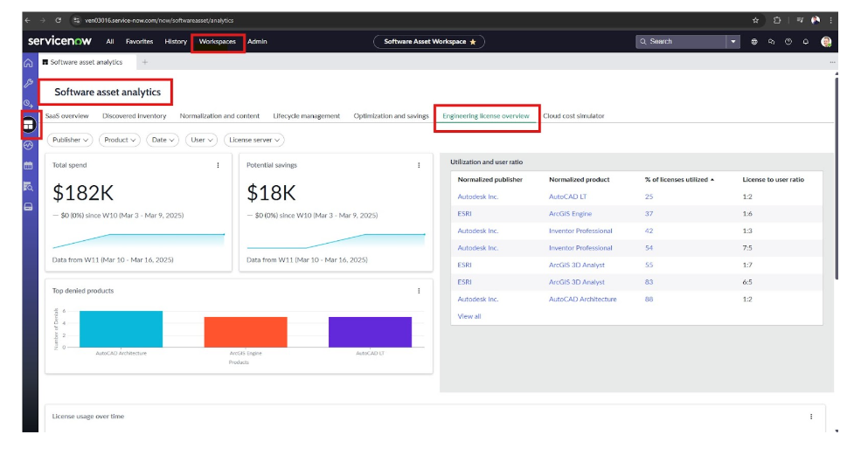
Task: Switch to the Discovered inventory tab
Action: 135,116
